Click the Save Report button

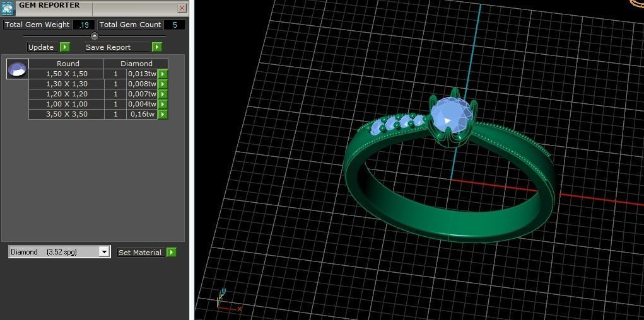[x=118, y=47]
